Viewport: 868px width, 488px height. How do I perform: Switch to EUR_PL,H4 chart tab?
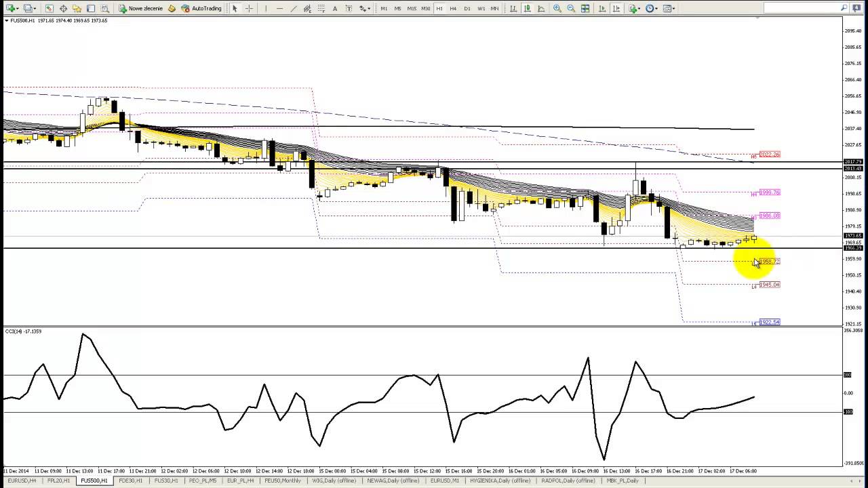[x=241, y=481]
